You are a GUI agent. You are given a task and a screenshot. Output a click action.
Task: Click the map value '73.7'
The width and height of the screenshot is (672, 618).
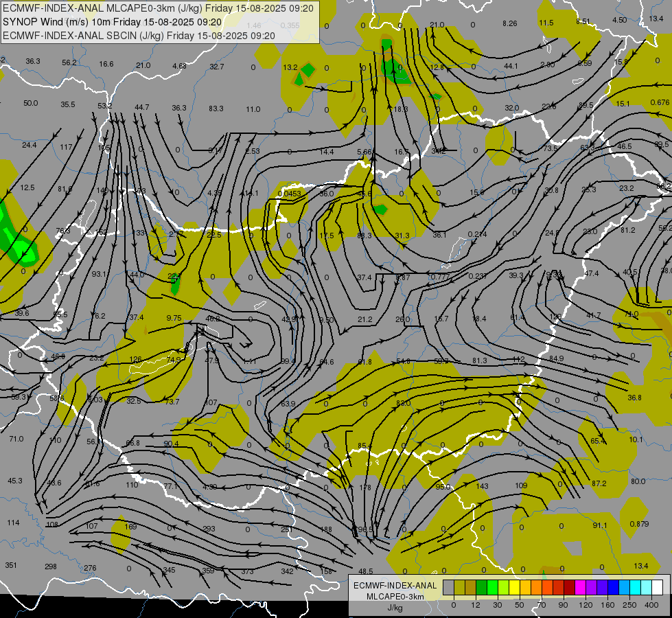[172, 402]
